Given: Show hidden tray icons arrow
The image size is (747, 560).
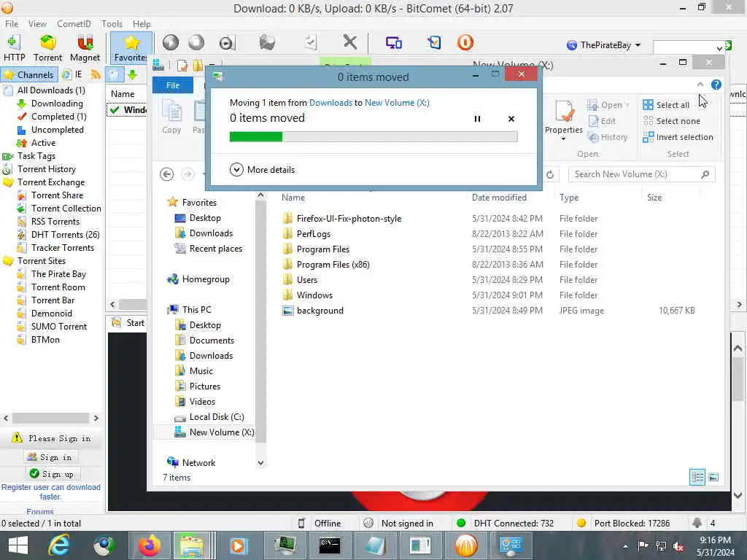Looking at the screenshot, I should click(625, 546).
